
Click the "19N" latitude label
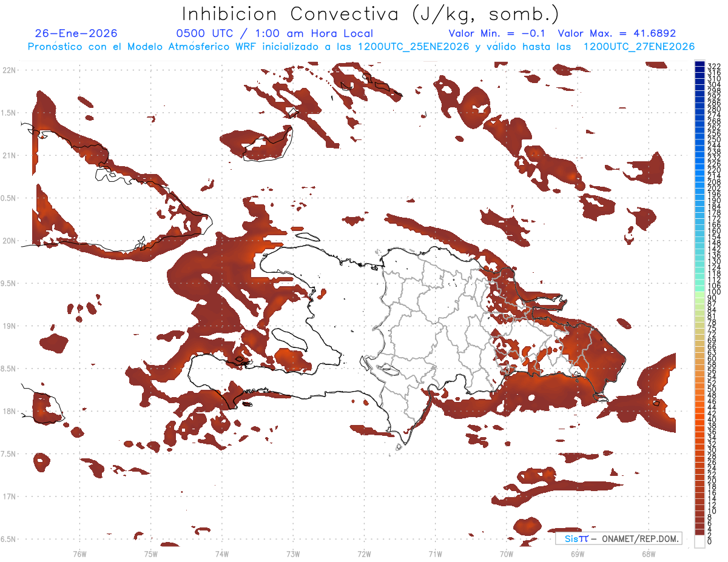pos(9,326)
